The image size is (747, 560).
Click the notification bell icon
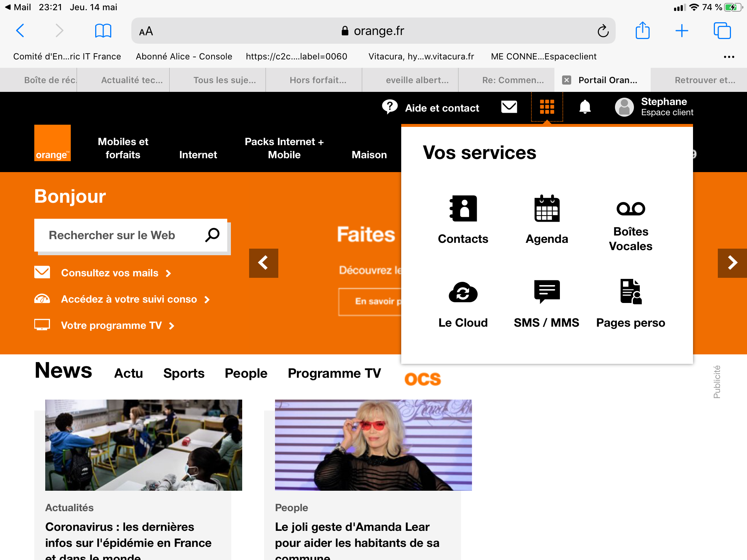[585, 107]
